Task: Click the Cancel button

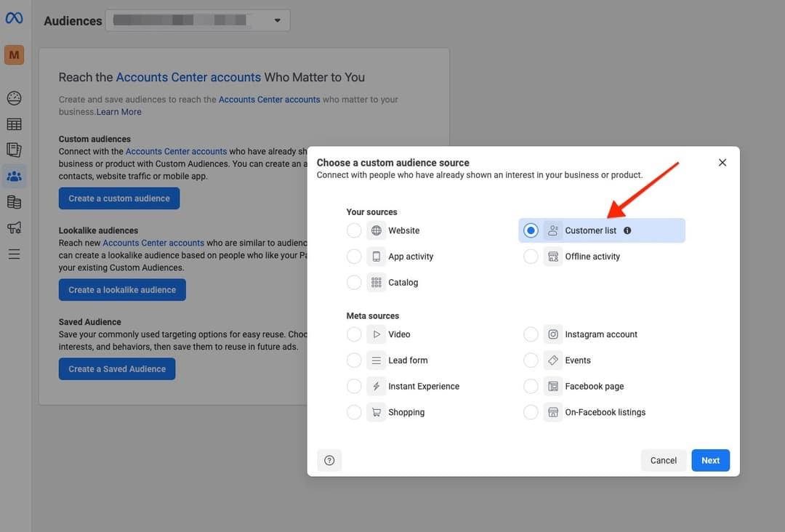Action: tap(663, 460)
